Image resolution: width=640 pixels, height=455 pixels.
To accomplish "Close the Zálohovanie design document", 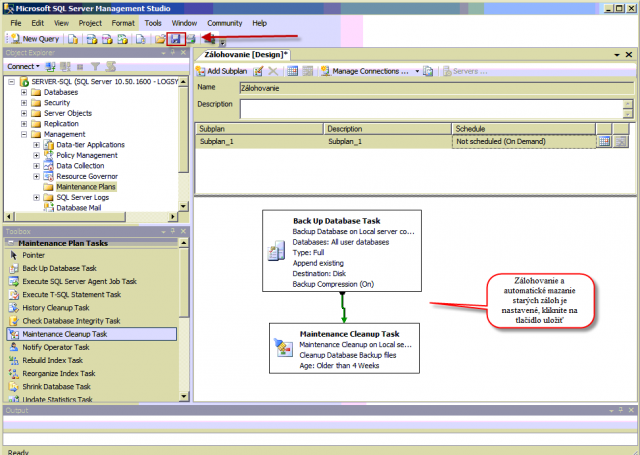I will coord(629,55).
